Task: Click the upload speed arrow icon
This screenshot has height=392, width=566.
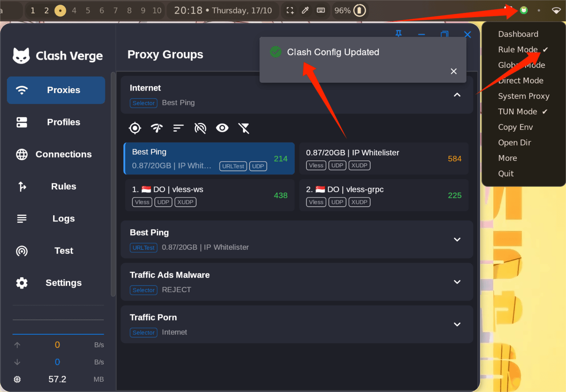Action: (17, 345)
